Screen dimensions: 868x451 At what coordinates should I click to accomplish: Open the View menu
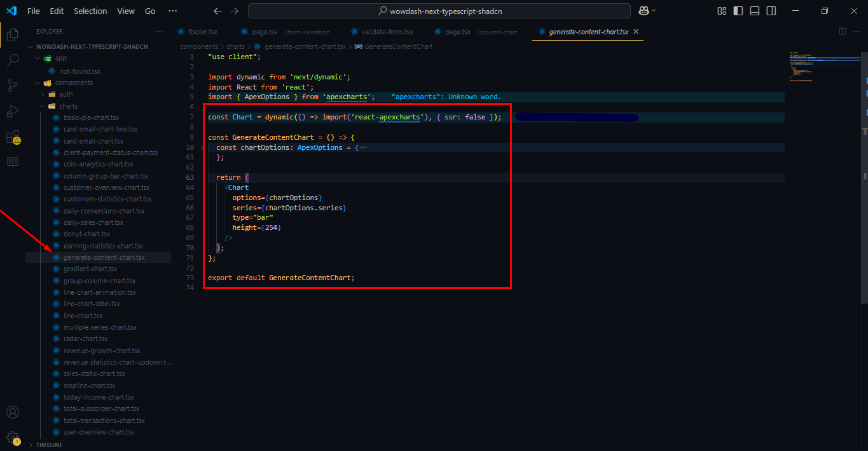(x=125, y=10)
